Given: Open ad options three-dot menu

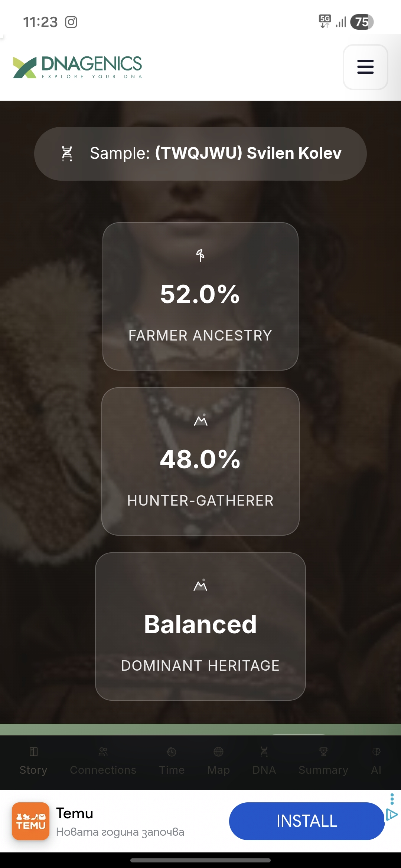Looking at the screenshot, I should (392, 799).
